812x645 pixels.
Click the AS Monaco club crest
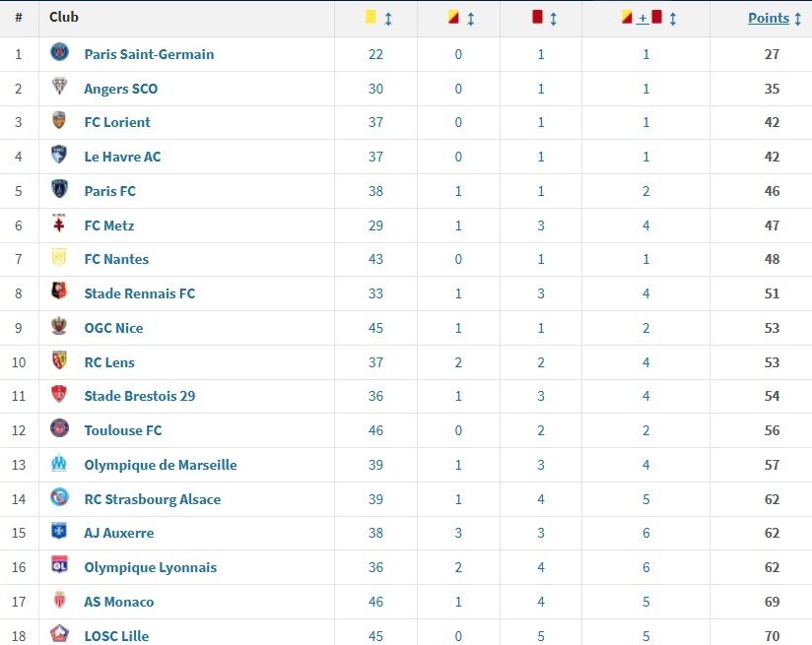[x=60, y=600]
